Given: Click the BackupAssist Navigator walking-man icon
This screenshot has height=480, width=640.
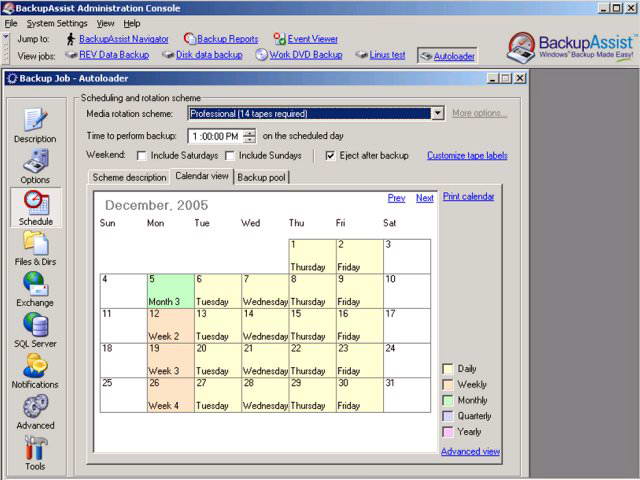Looking at the screenshot, I should 71,39.
